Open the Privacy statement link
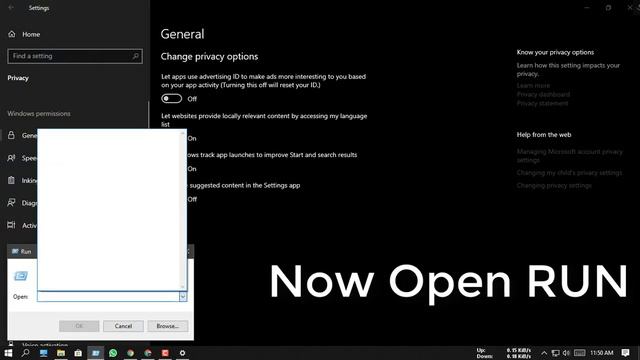 (542, 103)
